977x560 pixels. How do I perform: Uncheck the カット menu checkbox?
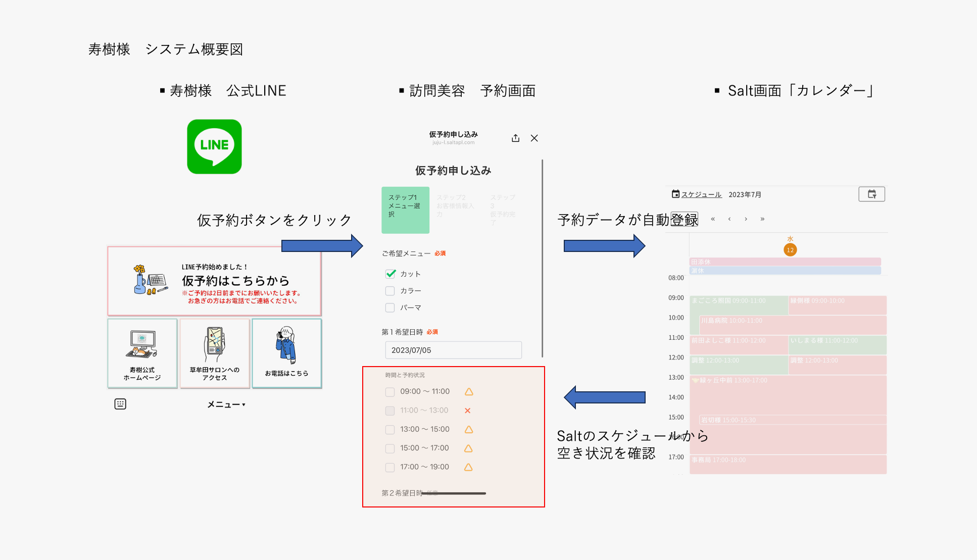click(x=390, y=274)
